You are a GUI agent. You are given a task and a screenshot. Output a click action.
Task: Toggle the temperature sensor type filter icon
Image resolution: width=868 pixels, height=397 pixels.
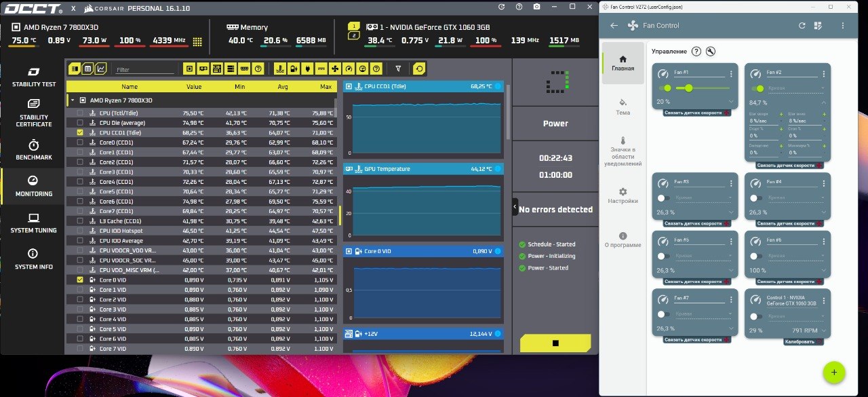[280, 69]
